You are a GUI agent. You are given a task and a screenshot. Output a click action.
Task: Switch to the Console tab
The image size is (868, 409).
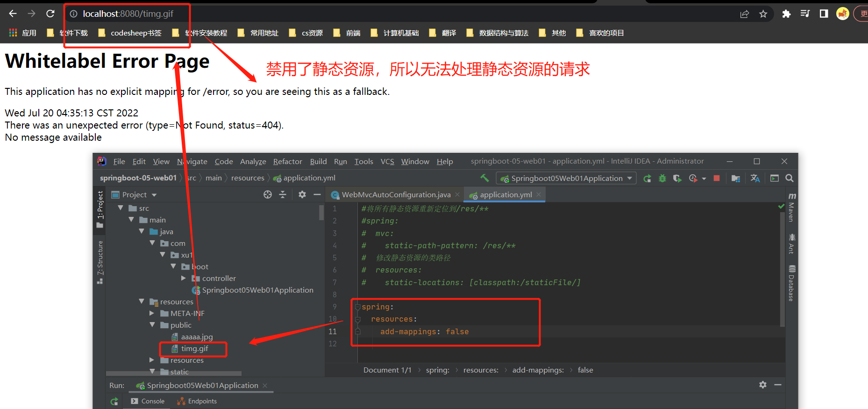[x=148, y=401]
